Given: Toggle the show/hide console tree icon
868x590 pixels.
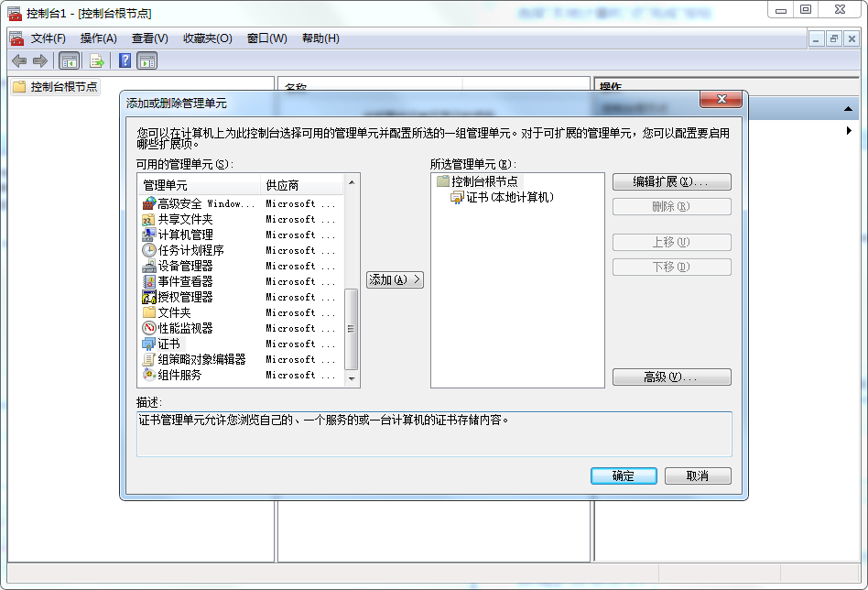Looking at the screenshot, I should 70,61.
